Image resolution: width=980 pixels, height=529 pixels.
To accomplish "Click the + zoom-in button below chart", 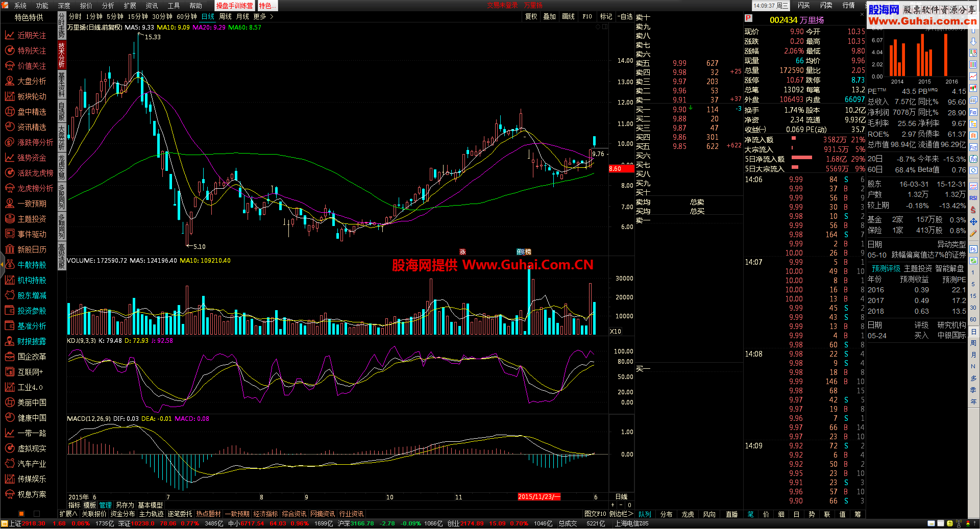I will (613, 505).
